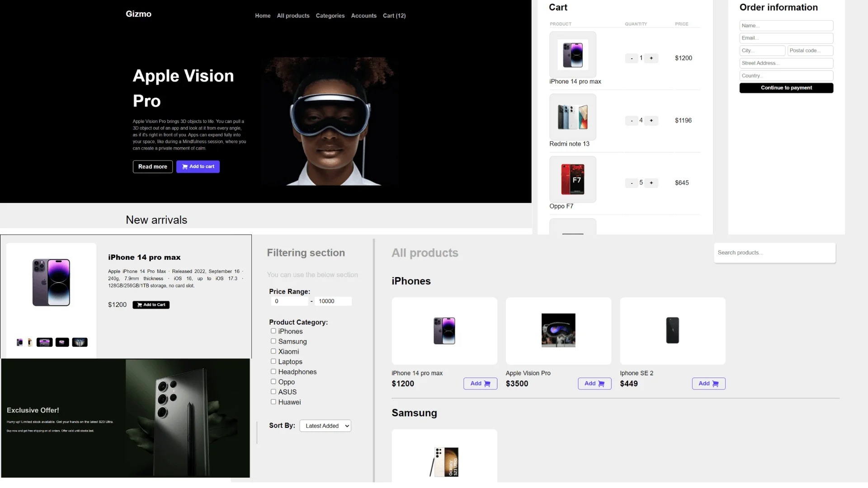
Task: Check the Xiaomi category filter
Action: (x=273, y=351)
